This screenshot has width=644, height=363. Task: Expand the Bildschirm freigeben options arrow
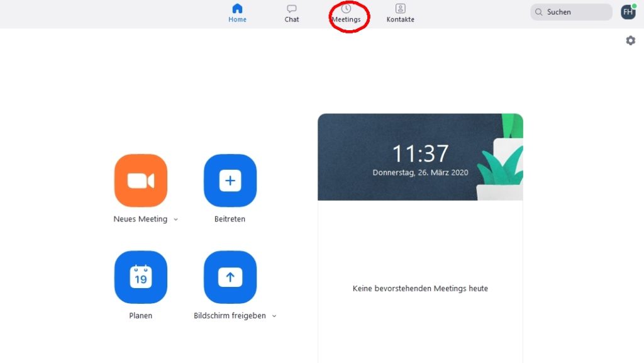click(274, 316)
